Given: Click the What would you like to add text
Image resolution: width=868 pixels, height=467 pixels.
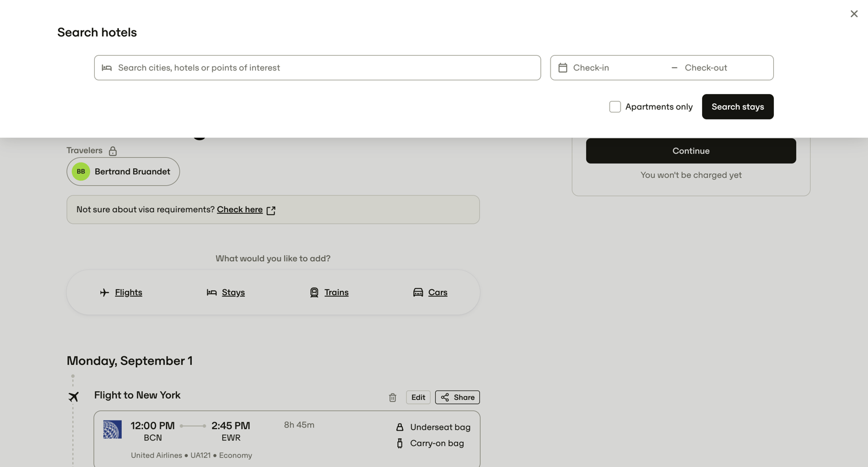Looking at the screenshot, I should coord(273,259).
